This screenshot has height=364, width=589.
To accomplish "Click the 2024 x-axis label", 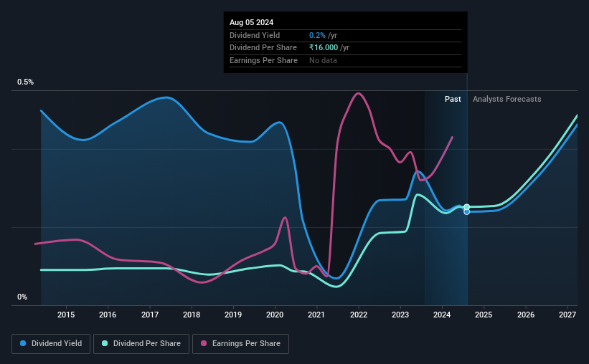I will 442,315.
